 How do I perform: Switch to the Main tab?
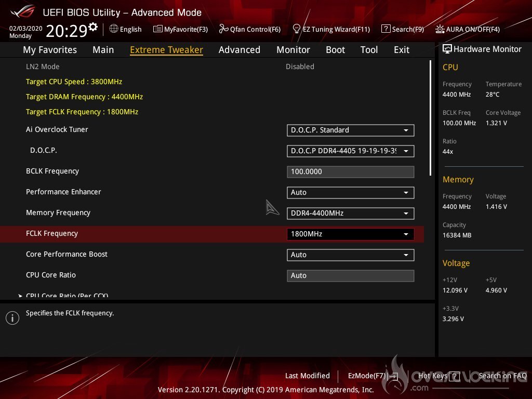pos(103,50)
